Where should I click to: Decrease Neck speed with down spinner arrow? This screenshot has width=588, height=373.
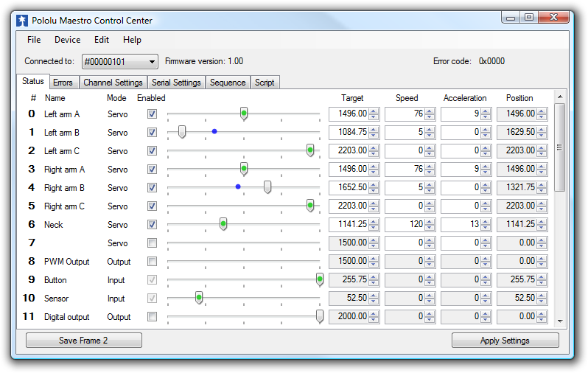point(430,227)
